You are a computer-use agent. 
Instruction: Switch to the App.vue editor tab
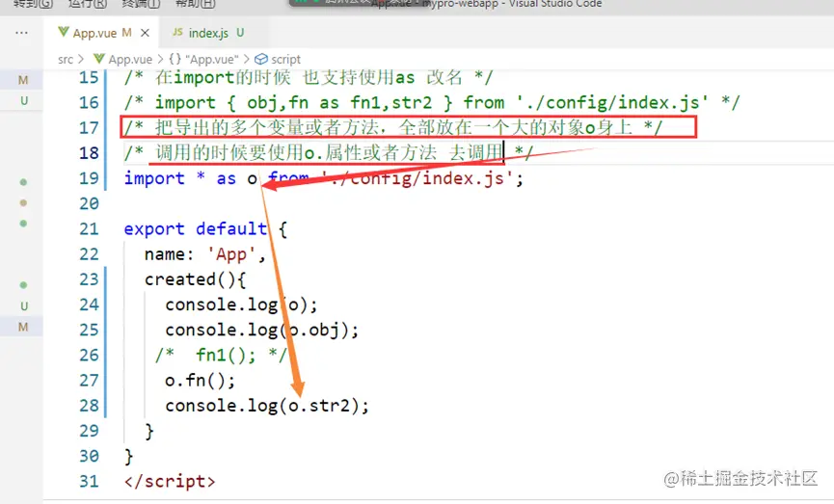(102, 33)
